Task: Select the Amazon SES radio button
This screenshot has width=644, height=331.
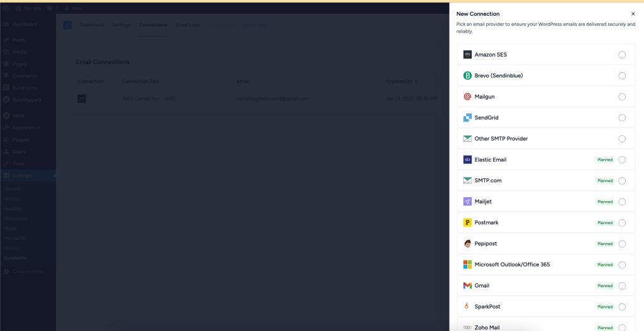Action: click(622, 55)
